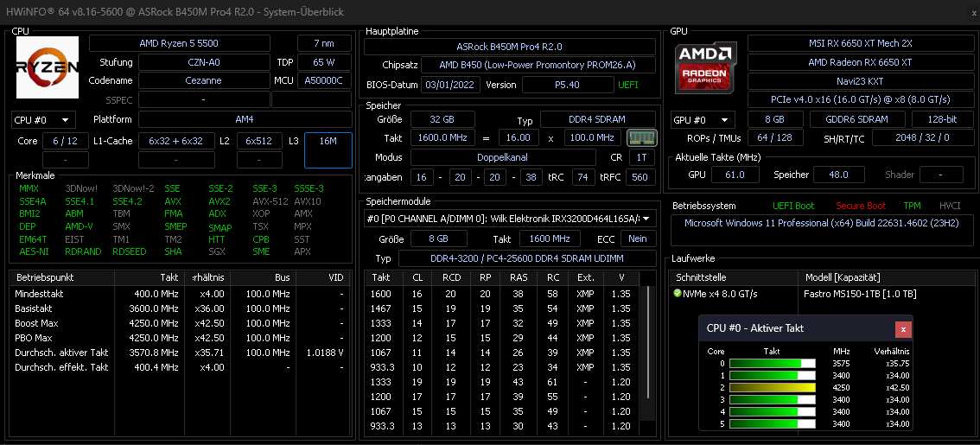Click the Ryzen CPU logo image
This screenshot has height=445, width=980.
click(48, 67)
